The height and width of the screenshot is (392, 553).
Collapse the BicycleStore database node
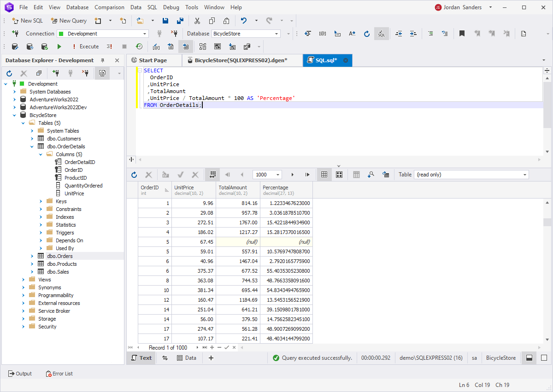[x=15, y=115]
